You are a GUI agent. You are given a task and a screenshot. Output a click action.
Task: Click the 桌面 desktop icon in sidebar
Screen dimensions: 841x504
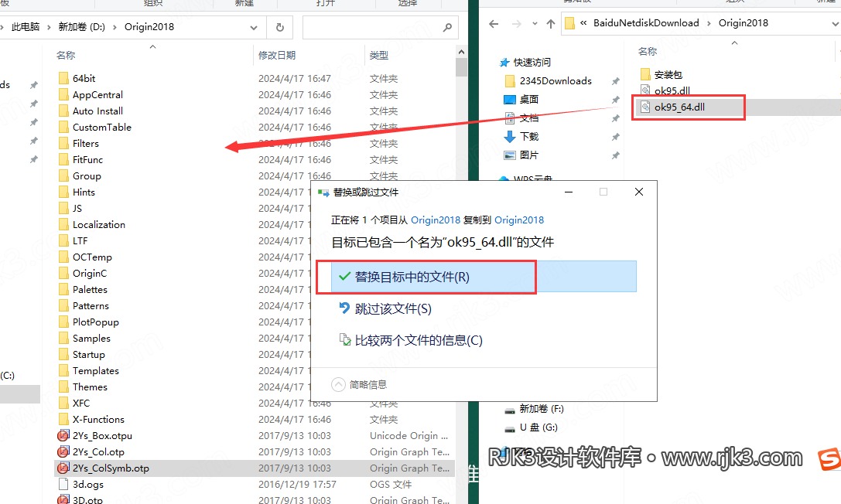pos(510,100)
